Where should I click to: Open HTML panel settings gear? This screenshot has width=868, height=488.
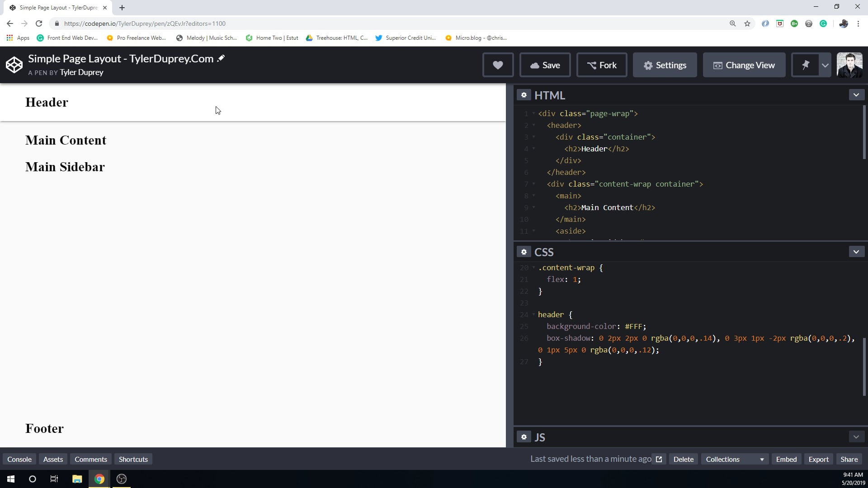[524, 95]
